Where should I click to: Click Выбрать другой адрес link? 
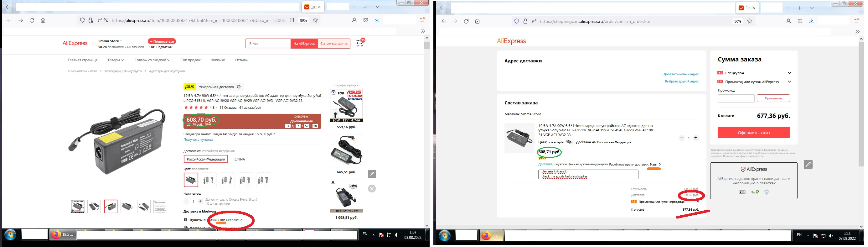[x=682, y=81]
